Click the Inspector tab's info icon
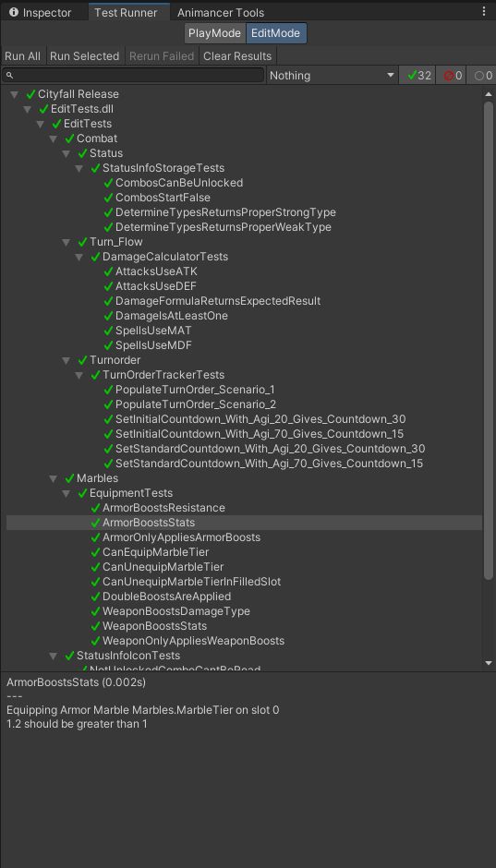 click(14, 12)
